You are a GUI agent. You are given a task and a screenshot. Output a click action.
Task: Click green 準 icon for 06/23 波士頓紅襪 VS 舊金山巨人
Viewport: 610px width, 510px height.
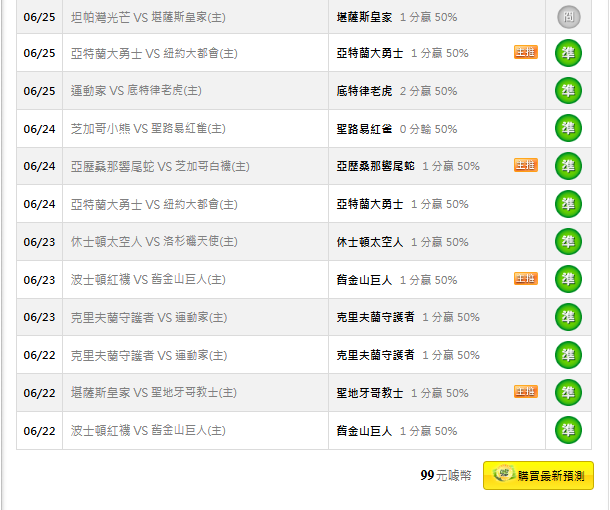[x=568, y=279]
